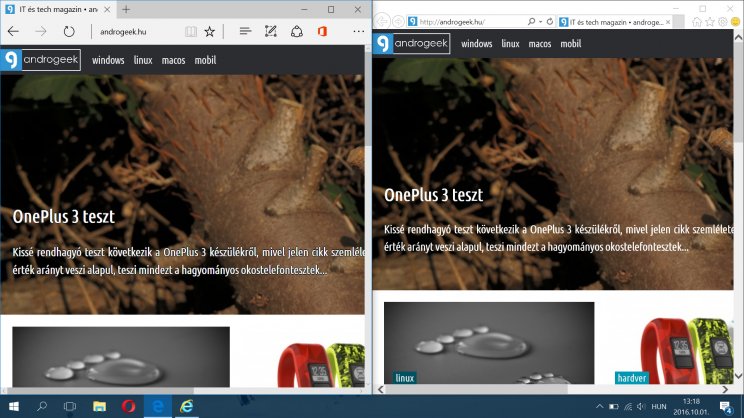The image size is (744, 418).
Task: Open a new tab in Edge
Action: (126, 9)
